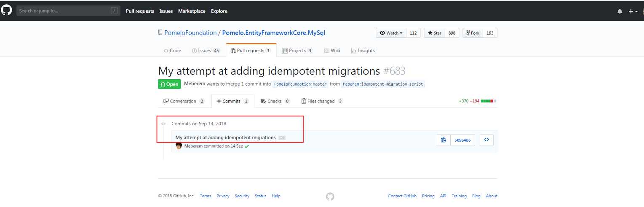Open Issues in top navigation
The image size is (644, 207).
coord(166,11)
